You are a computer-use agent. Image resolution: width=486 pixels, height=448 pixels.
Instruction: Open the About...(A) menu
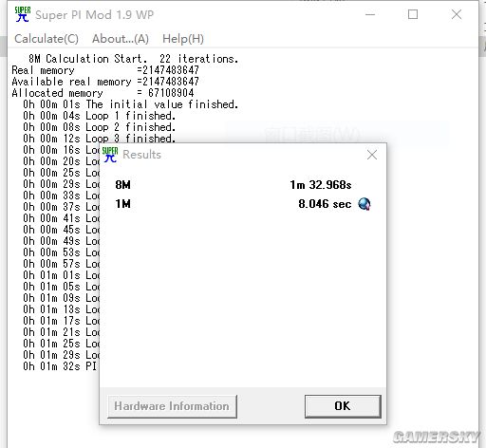click(121, 39)
